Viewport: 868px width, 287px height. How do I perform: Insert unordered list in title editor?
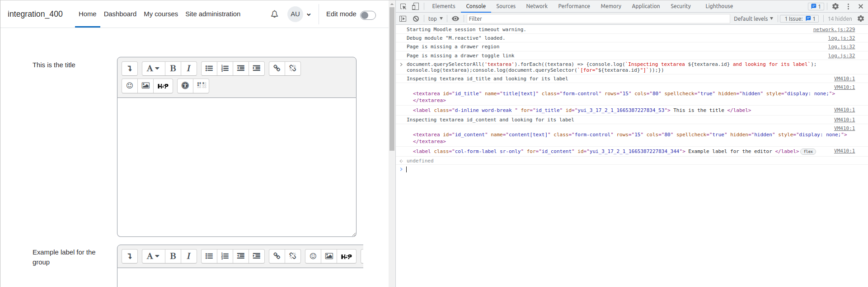[209, 69]
